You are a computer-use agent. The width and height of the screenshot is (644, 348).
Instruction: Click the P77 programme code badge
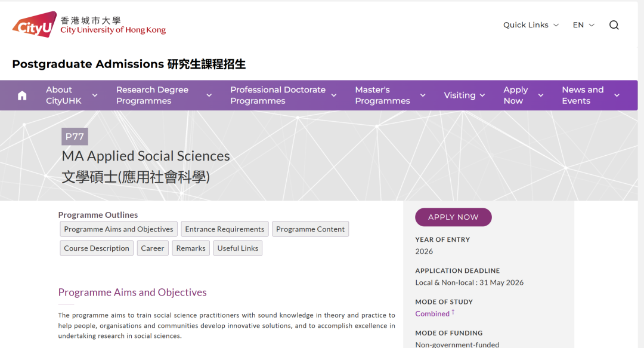click(74, 136)
